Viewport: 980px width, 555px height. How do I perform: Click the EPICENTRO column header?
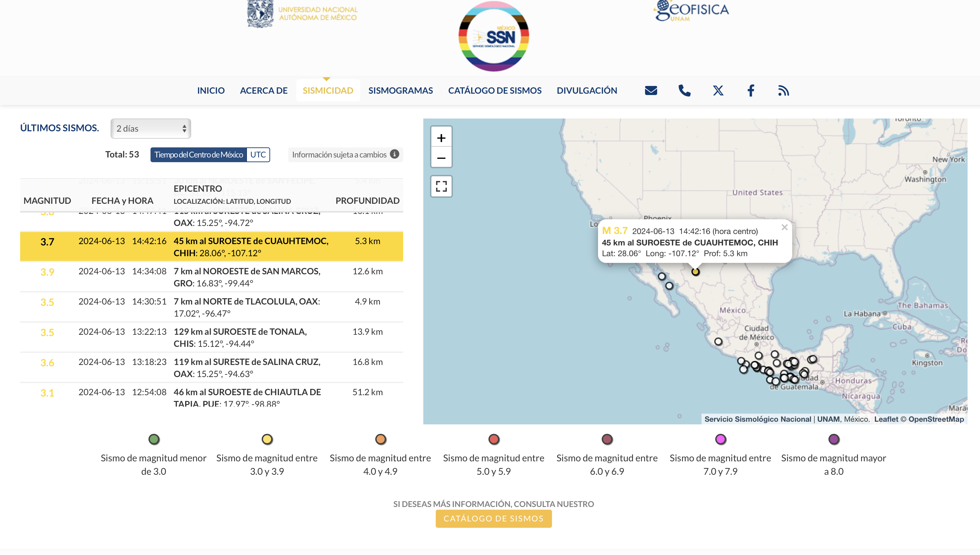(198, 188)
